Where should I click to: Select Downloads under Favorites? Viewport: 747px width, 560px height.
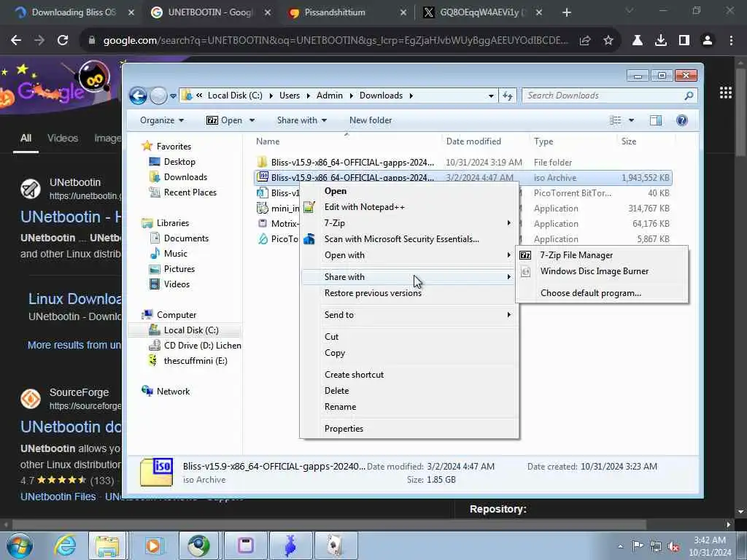click(x=185, y=177)
